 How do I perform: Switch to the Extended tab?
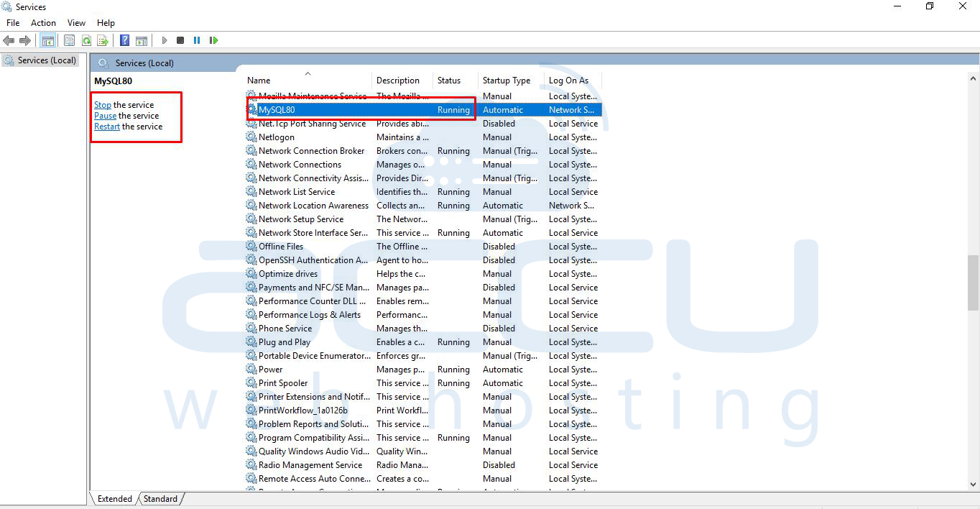click(114, 499)
